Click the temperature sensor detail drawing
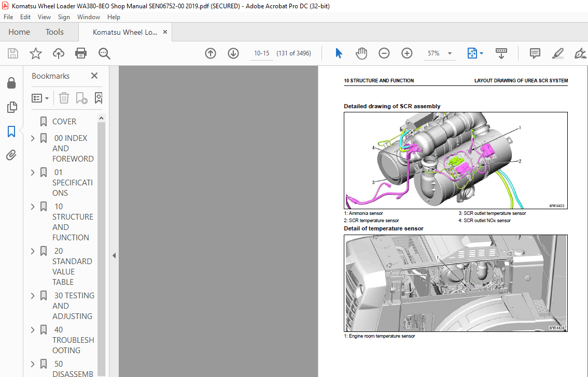The image size is (588, 377). click(x=456, y=283)
